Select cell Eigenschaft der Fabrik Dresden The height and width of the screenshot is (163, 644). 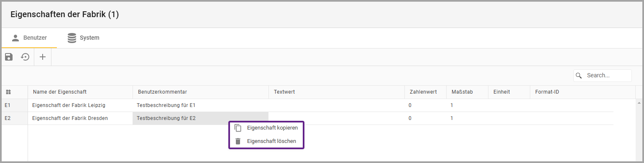point(80,118)
